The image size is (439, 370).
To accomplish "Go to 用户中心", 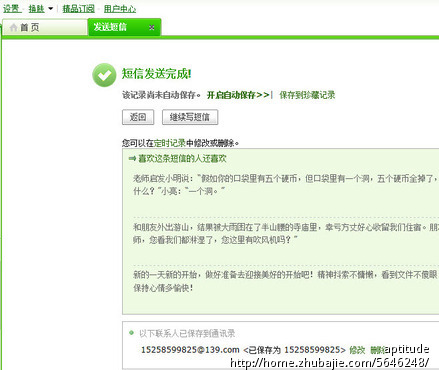I will (120, 9).
